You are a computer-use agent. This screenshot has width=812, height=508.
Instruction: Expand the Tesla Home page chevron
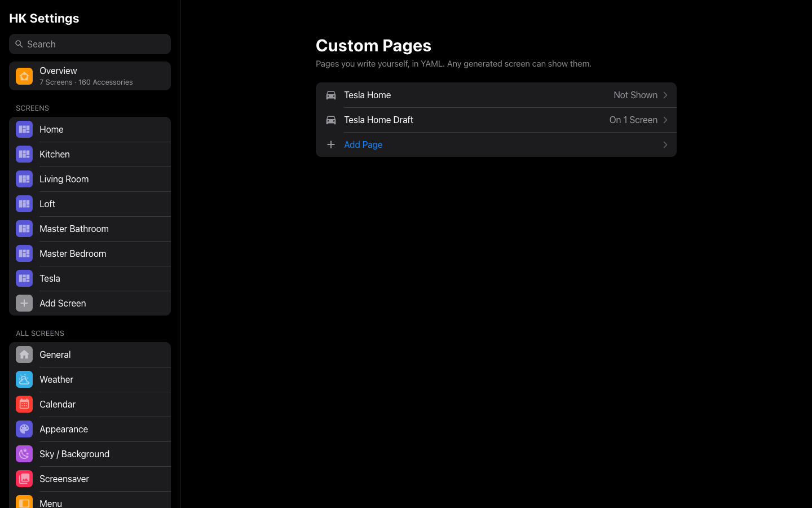[x=665, y=95]
